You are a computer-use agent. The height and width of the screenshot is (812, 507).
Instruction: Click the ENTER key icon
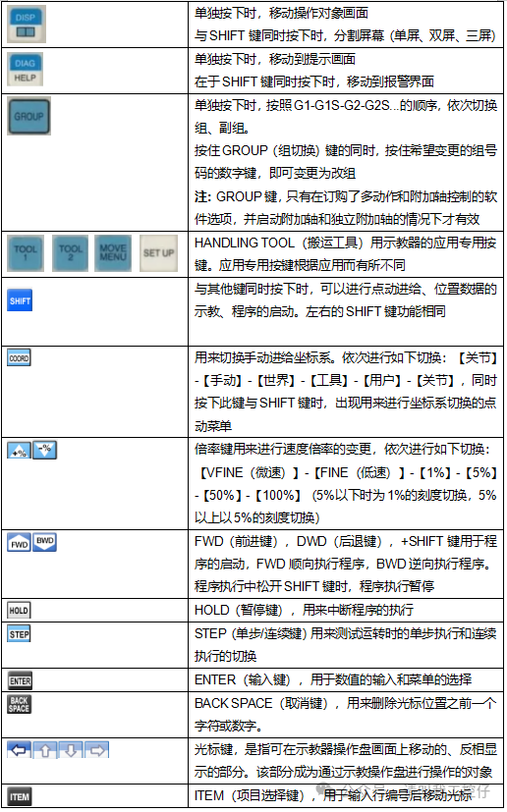pos(20,681)
